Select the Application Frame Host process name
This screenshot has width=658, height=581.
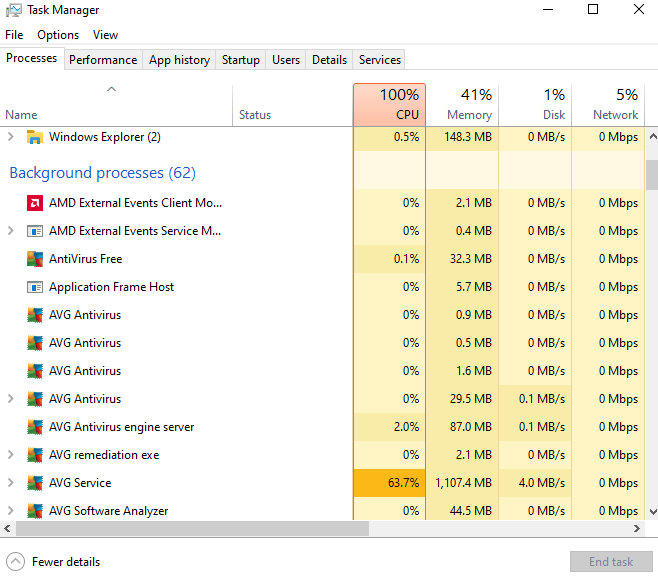(111, 287)
